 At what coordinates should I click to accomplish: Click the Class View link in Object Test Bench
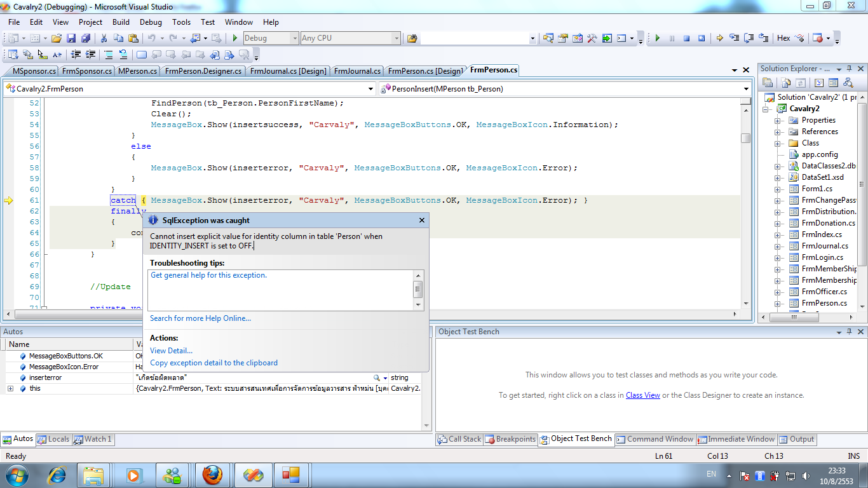click(642, 395)
